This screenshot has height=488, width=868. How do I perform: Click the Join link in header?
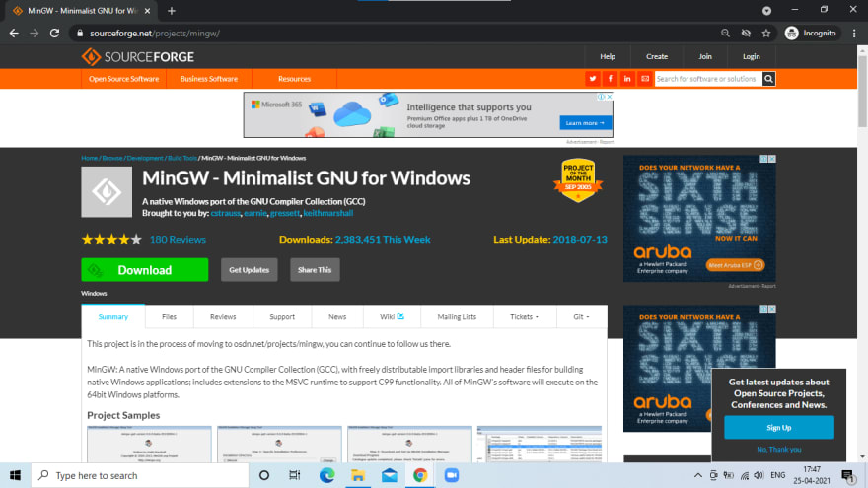click(x=704, y=56)
